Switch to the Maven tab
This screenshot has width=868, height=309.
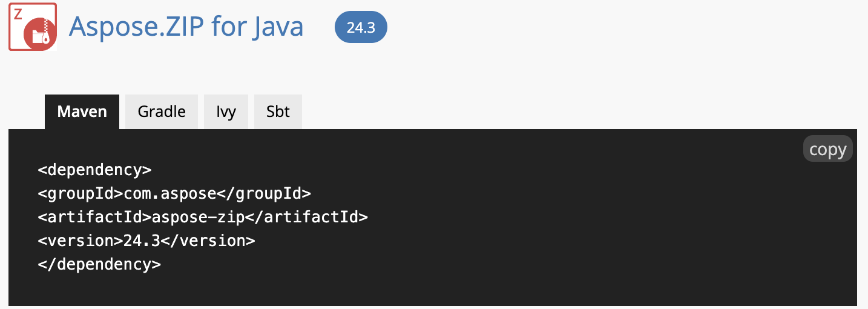point(82,111)
